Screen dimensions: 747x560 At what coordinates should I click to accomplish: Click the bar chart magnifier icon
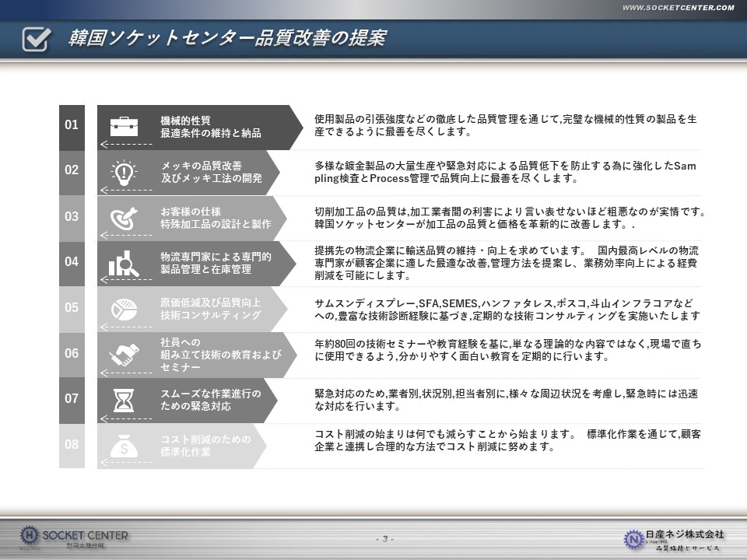(124, 264)
